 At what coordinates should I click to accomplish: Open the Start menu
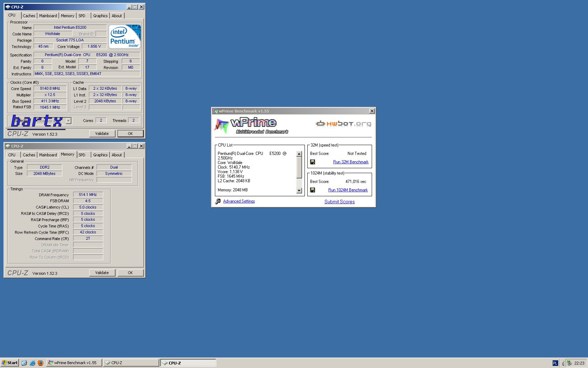point(10,363)
